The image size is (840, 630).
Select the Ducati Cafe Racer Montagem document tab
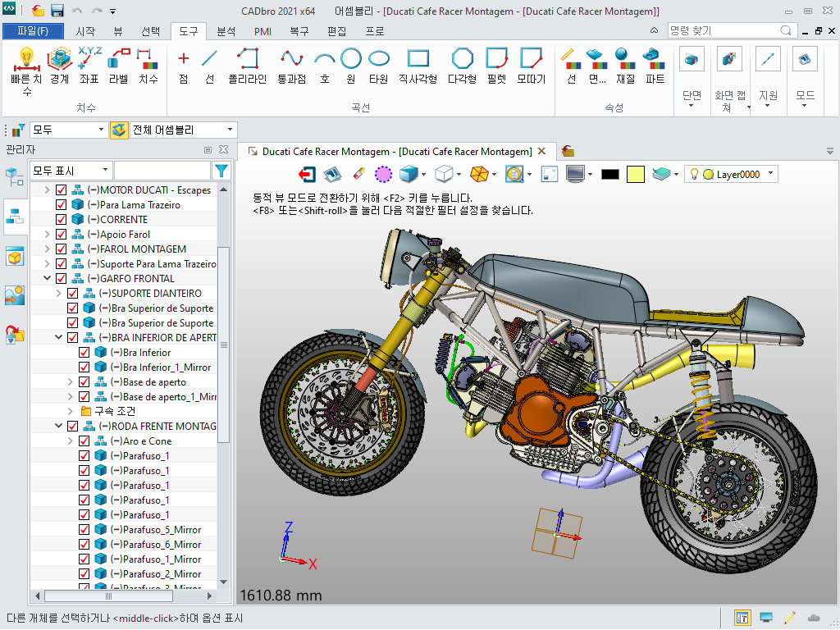click(x=397, y=152)
